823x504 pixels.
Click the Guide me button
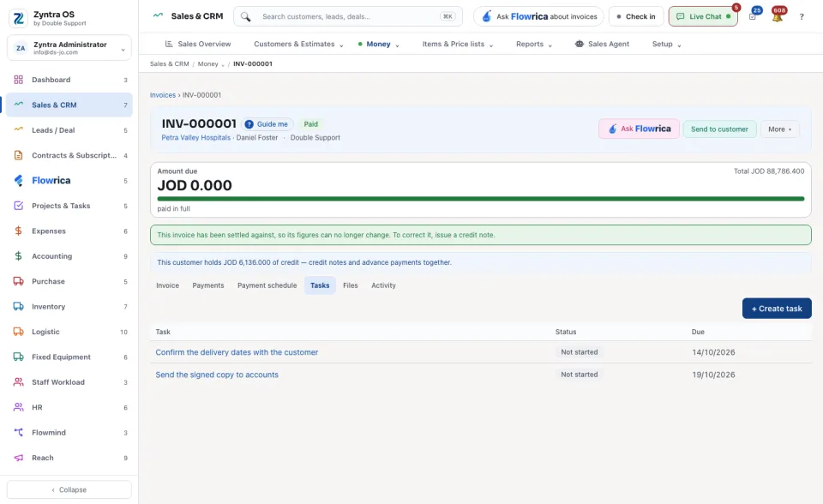point(267,124)
